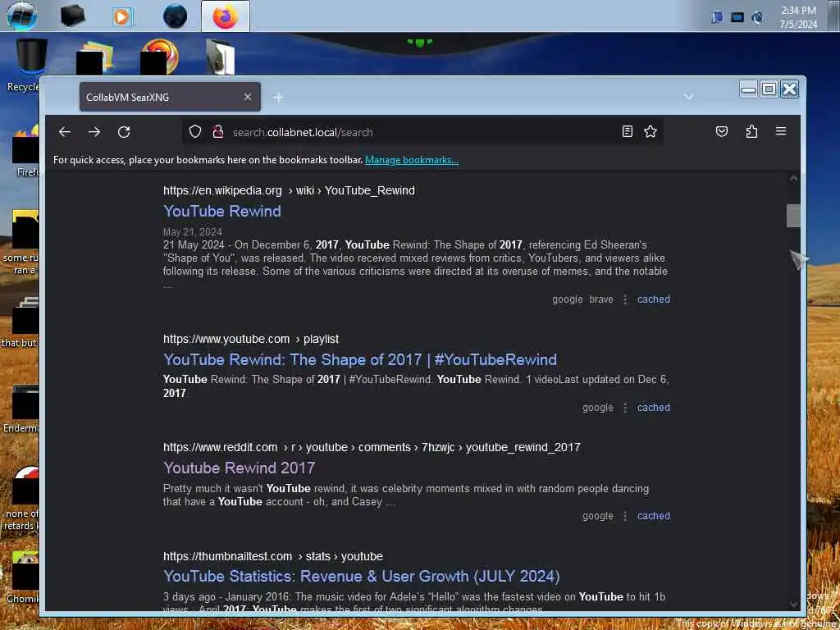Close the CollabVM SearXNG tab
Viewport: 840px width, 630px height.
click(x=248, y=97)
